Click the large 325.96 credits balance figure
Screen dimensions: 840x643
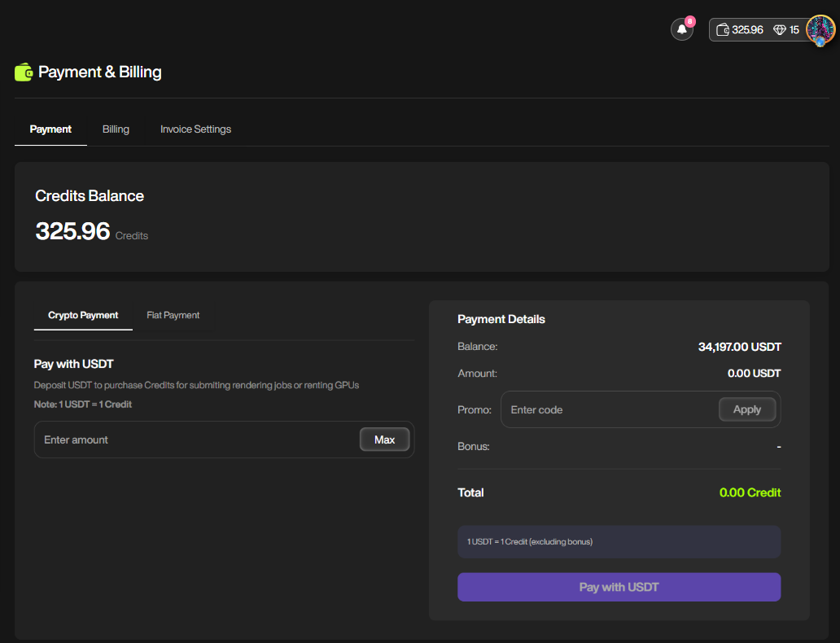(x=72, y=231)
